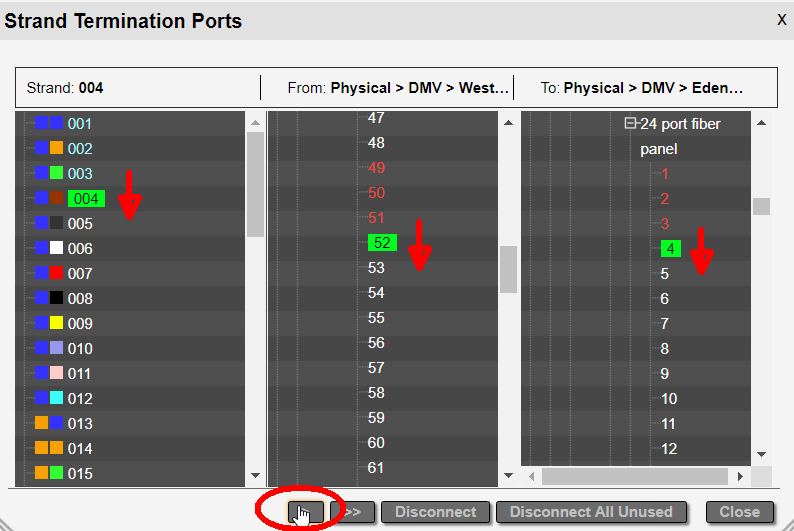Click Disconnect All Unused button
The height and width of the screenshot is (531, 794).
coord(591,512)
